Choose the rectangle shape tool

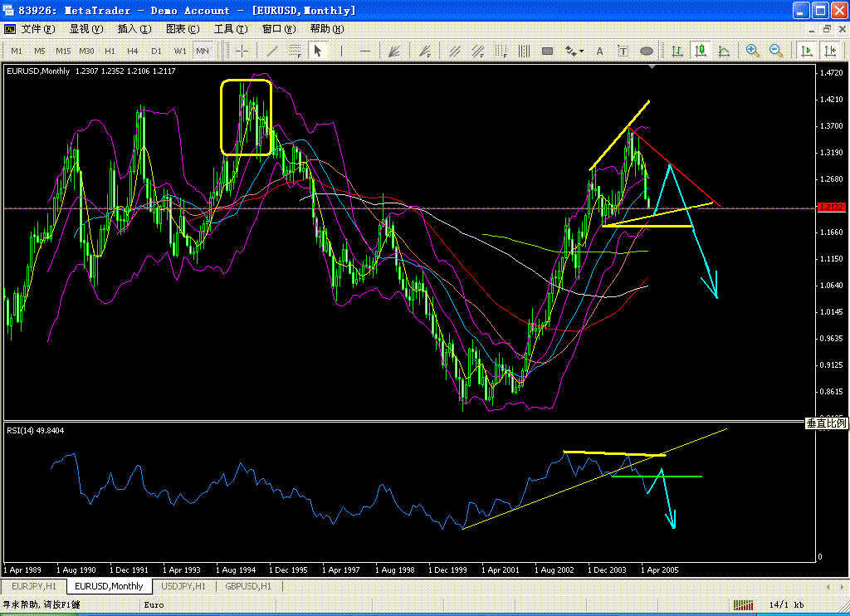(x=548, y=51)
